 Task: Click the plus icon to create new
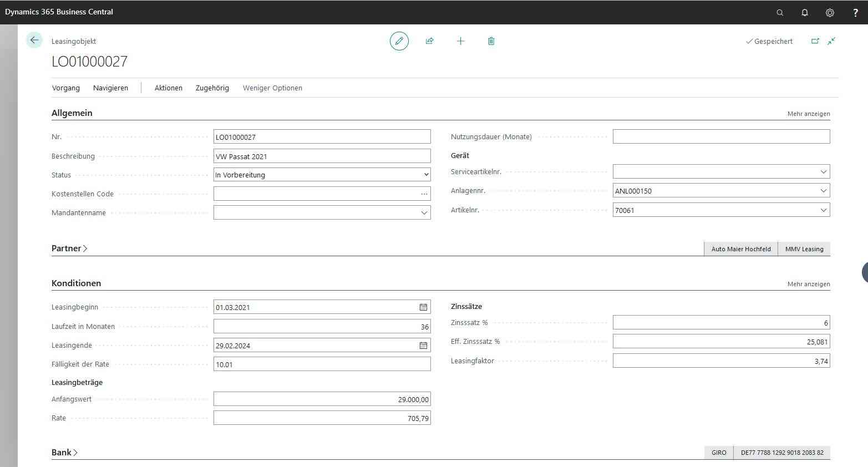coord(460,41)
